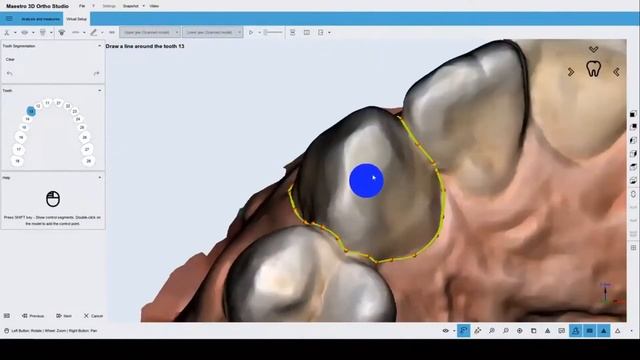Screen dimensions: 640x360
Task: Toggle the outlined triangle icon in bottom bar
Action: (618, 331)
